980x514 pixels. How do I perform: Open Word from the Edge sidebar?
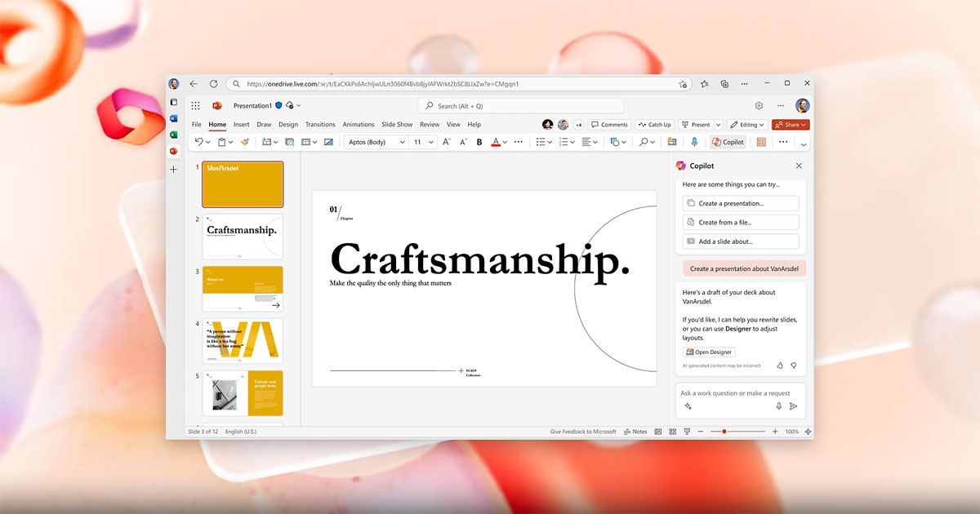[x=173, y=118]
